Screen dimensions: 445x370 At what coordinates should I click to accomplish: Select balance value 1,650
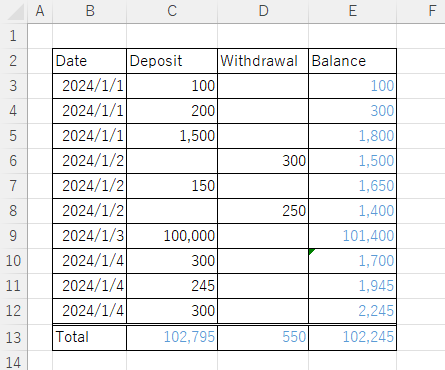pos(353,186)
